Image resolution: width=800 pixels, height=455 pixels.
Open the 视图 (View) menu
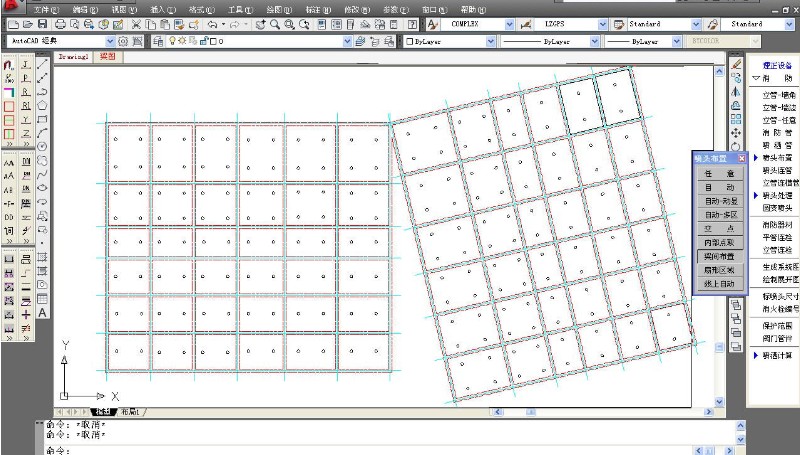coord(124,9)
